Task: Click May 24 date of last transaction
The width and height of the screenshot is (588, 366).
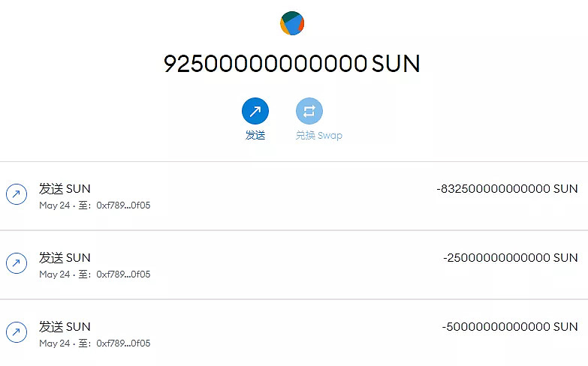Action: [x=54, y=343]
